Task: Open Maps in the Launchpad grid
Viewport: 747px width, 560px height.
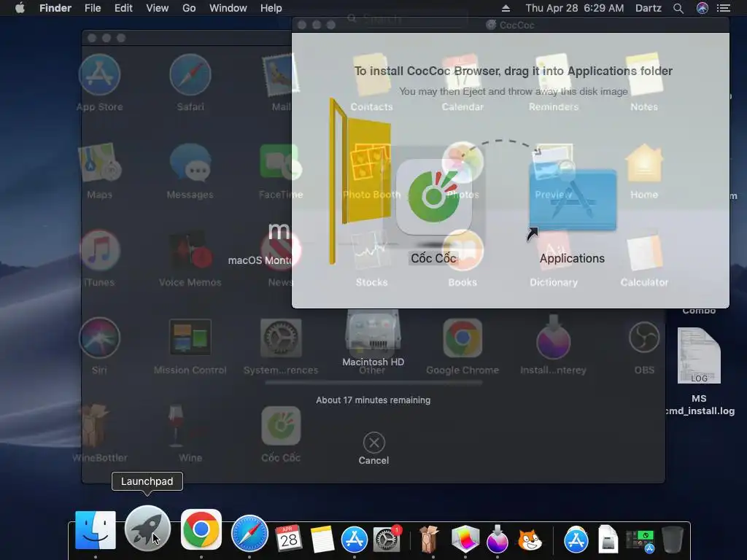Action: pyautogui.click(x=99, y=163)
